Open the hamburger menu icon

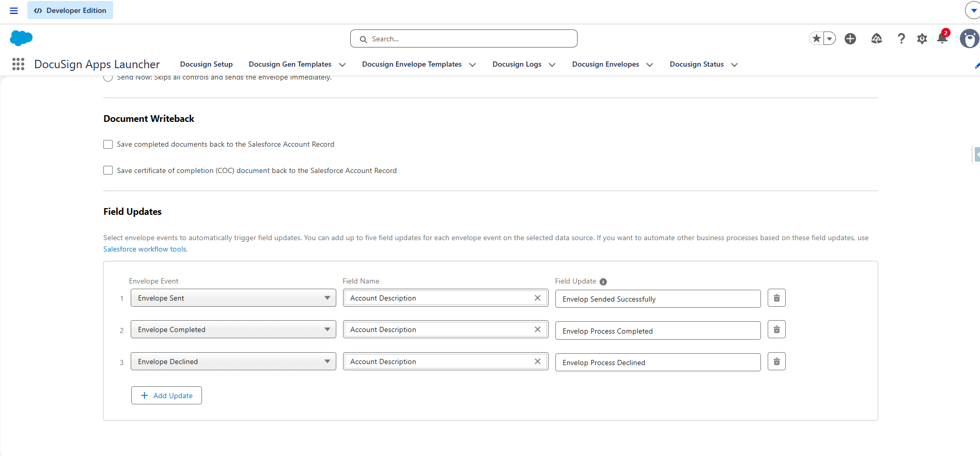coord(14,10)
